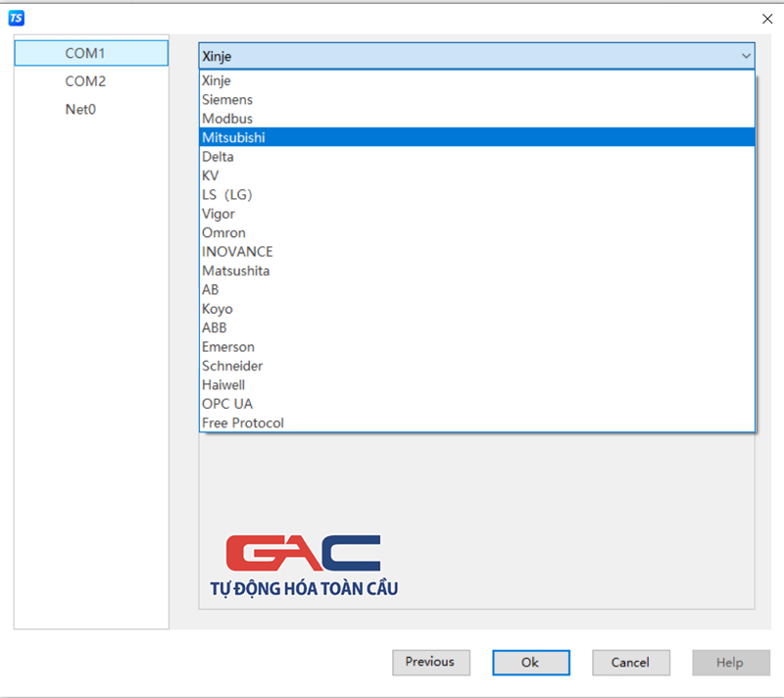Click the TS application icon
Image resolution: width=784 pixels, height=698 pixels.
click(16, 19)
